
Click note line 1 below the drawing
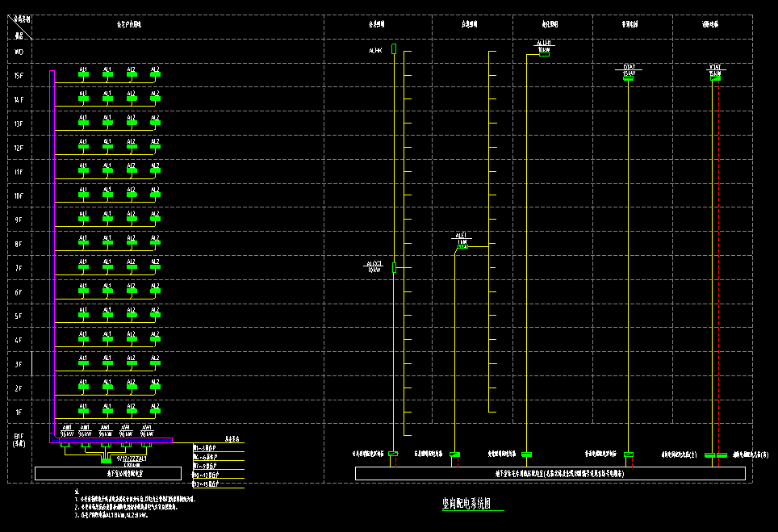click(x=135, y=499)
